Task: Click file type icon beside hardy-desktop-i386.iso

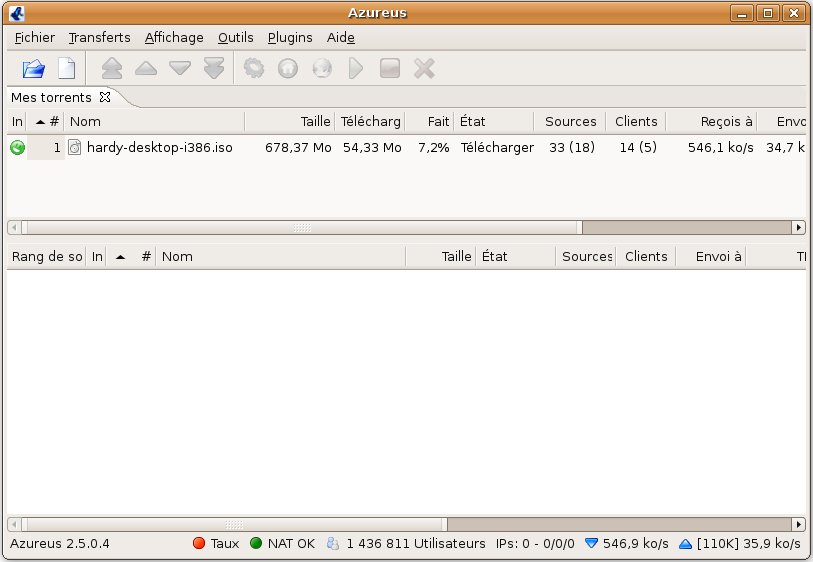Action: click(x=75, y=148)
